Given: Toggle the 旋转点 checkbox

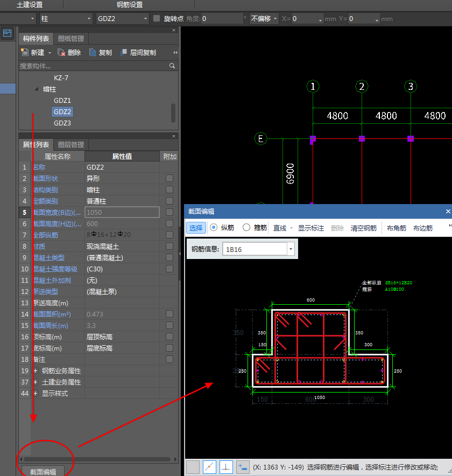Looking at the screenshot, I should tap(157, 18).
